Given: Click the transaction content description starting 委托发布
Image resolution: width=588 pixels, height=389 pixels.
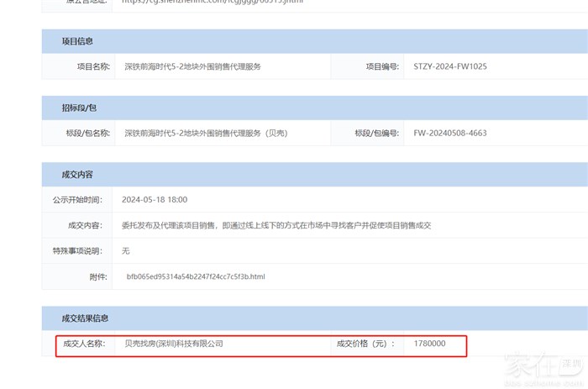Looking at the screenshot, I should tap(276, 225).
